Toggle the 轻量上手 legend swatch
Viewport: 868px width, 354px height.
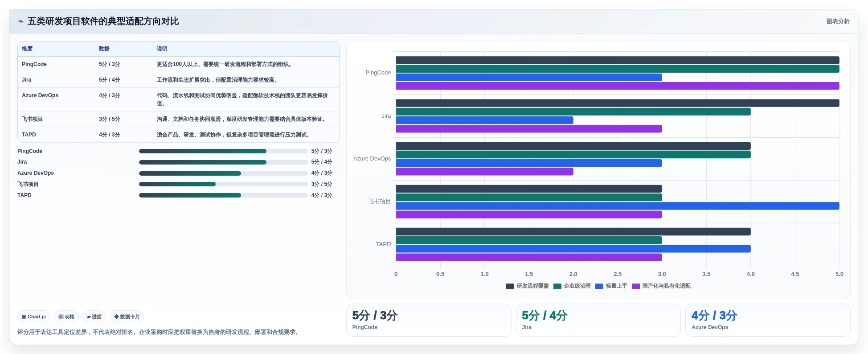coord(599,286)
